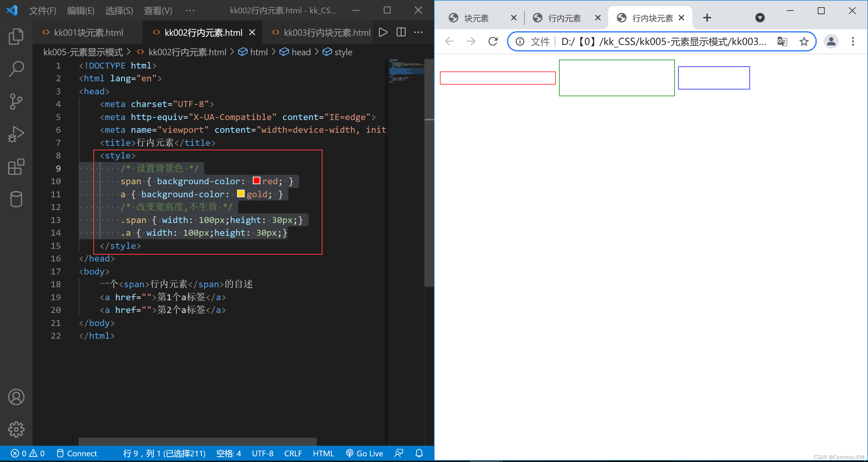
Task: Open the Search view in VS Code sidebar
Action: pos(16,69)
